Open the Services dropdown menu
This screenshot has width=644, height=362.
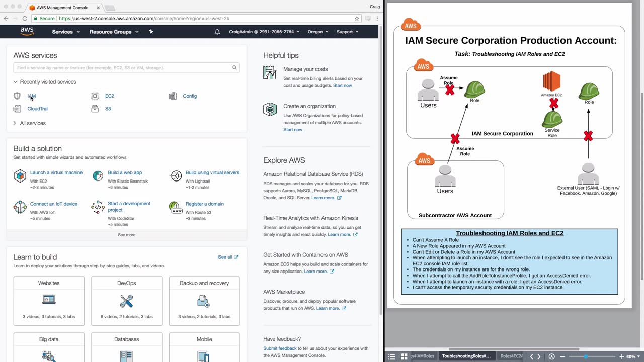tap(66, 32)
